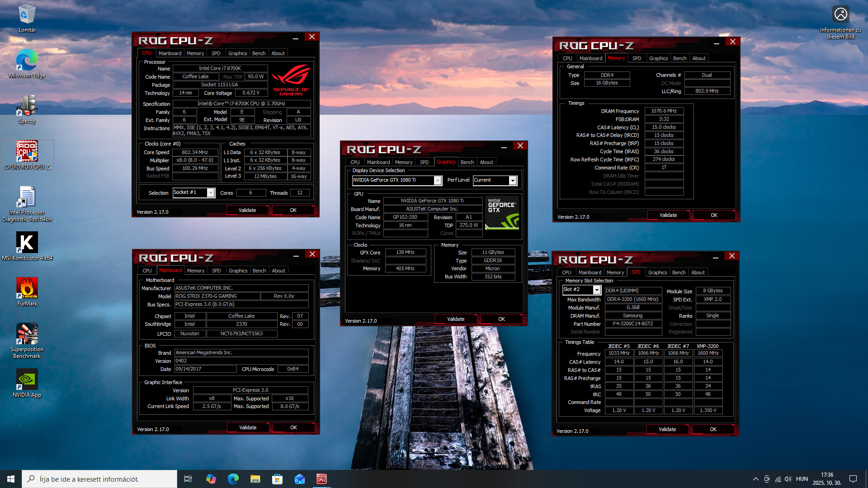Expand the Perf Level Current dropdown
868x488 pixels.
click(x=513, y=180)
